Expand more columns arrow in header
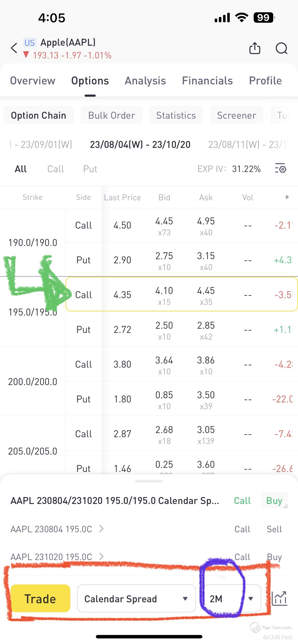The image size is (298, 644). coord(287,197)
